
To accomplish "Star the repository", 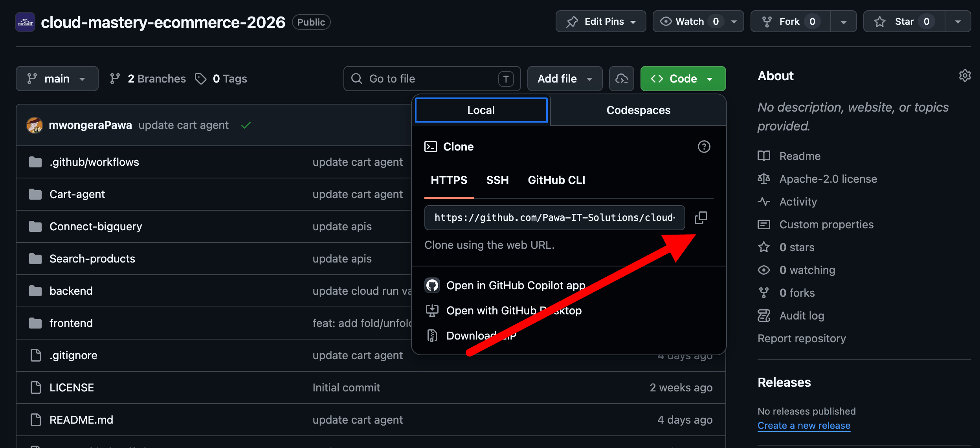I will pyautogui.click(x=904, y=21).
